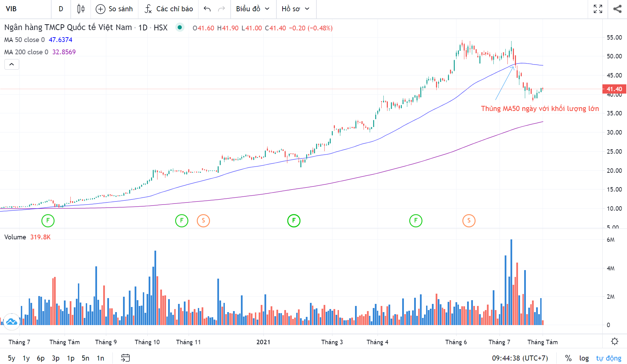Viewport: 627px width, 364px height.
Task: Open the candlestick chart style selector
Action: [81, 9]
